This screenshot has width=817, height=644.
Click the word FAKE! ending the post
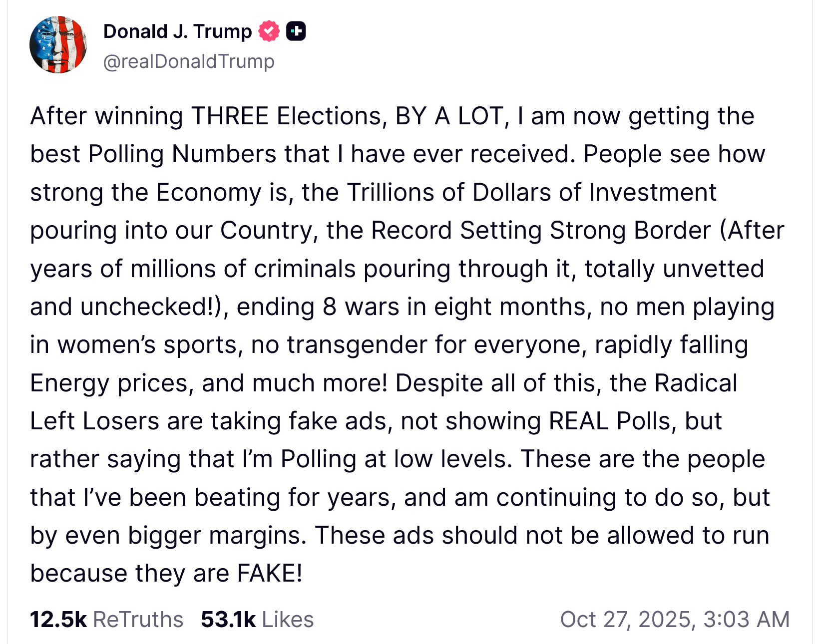(270, 574)
